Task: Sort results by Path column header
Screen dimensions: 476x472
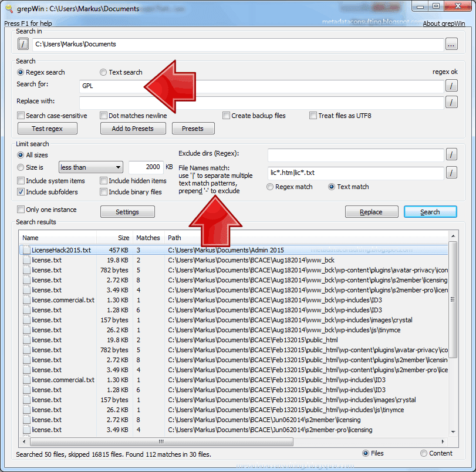Action: (306, 238)
